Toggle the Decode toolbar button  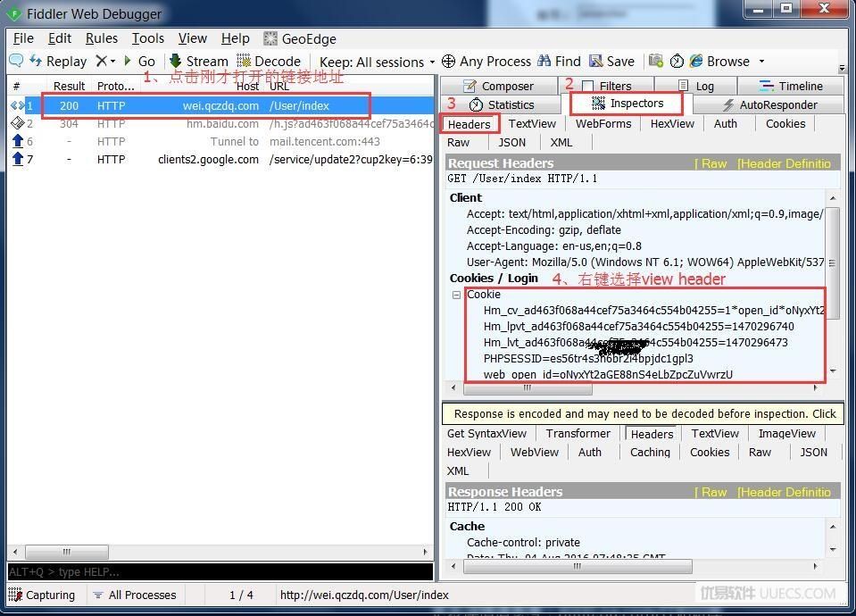tap(269, 62)
